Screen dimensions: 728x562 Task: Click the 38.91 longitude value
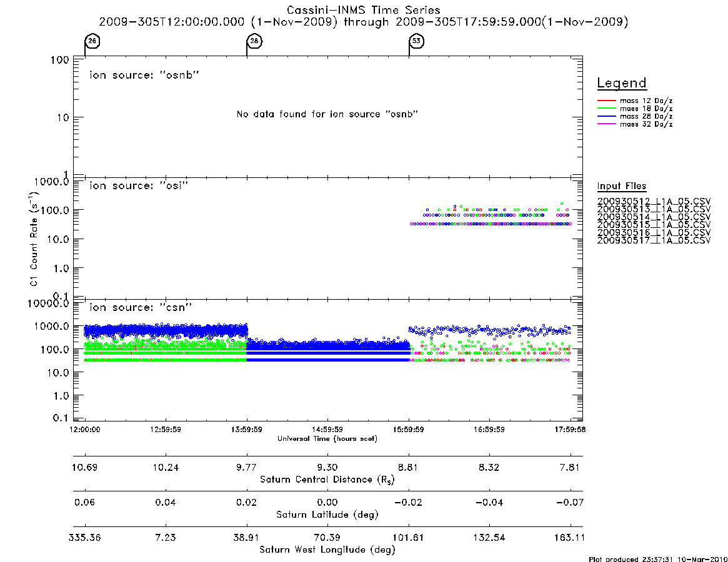click(247, 538)
